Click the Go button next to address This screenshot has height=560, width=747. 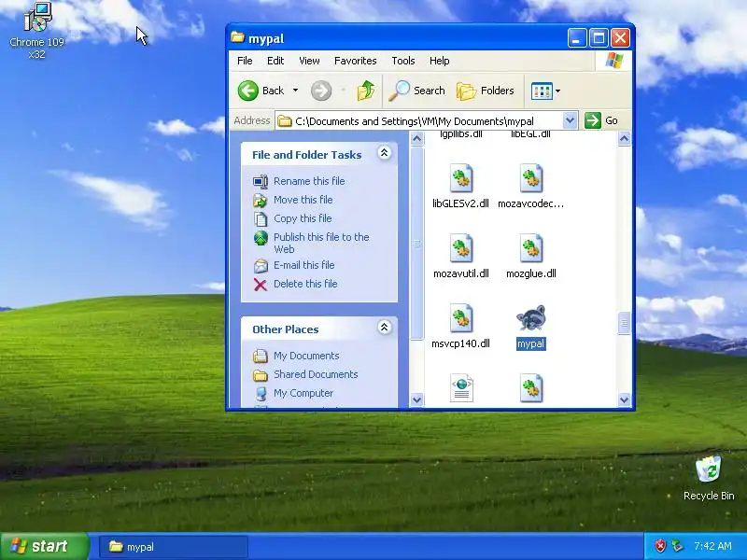click(x=601, y=120)
